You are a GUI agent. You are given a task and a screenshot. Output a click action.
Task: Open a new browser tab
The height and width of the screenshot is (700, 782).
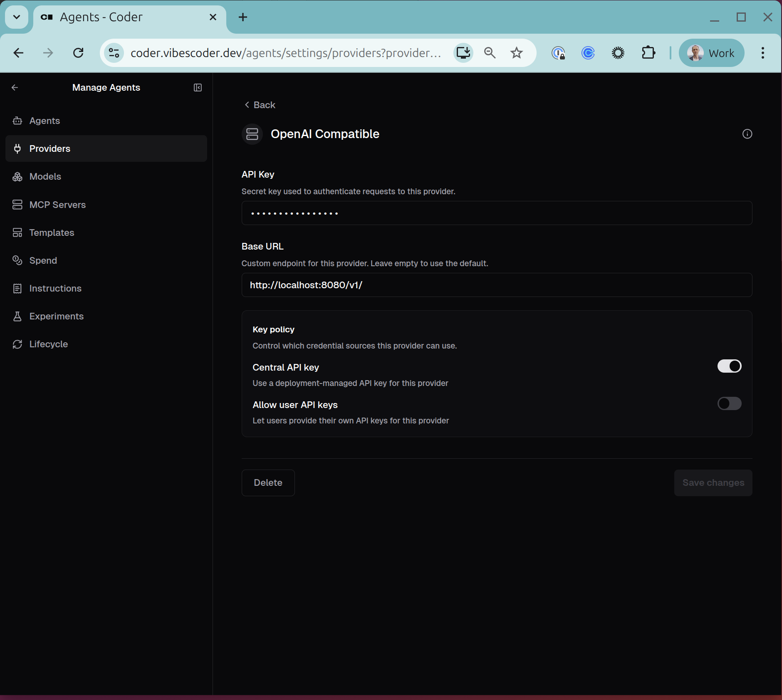[x=243, y=17]
